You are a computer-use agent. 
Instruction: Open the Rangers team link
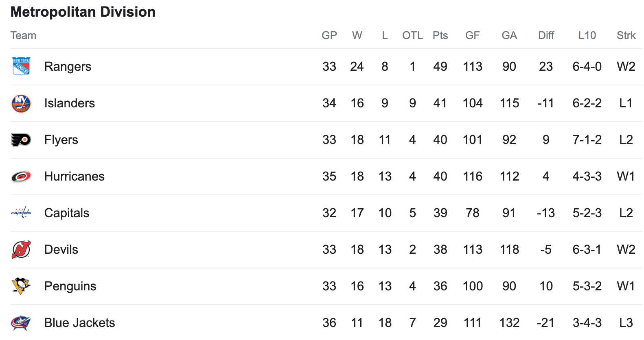pyautogui.click(x=68, y=67)
